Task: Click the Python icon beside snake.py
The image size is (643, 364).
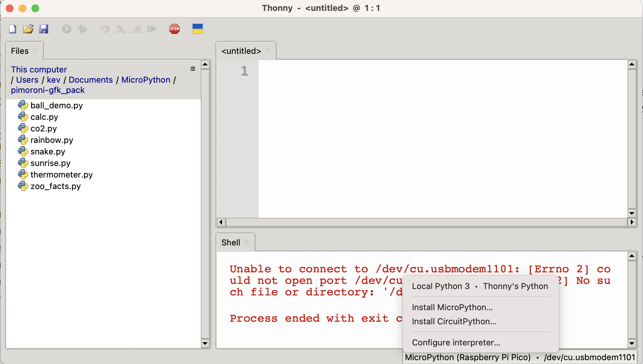Action: 23,151
